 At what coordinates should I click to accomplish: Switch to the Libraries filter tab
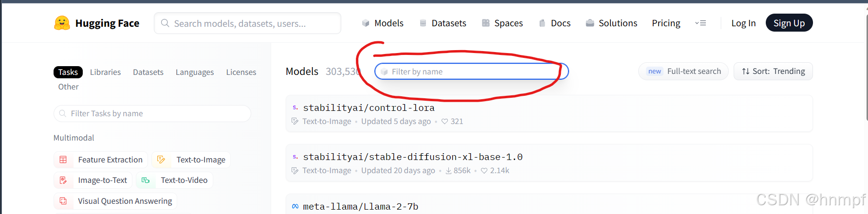click(105, 72)
